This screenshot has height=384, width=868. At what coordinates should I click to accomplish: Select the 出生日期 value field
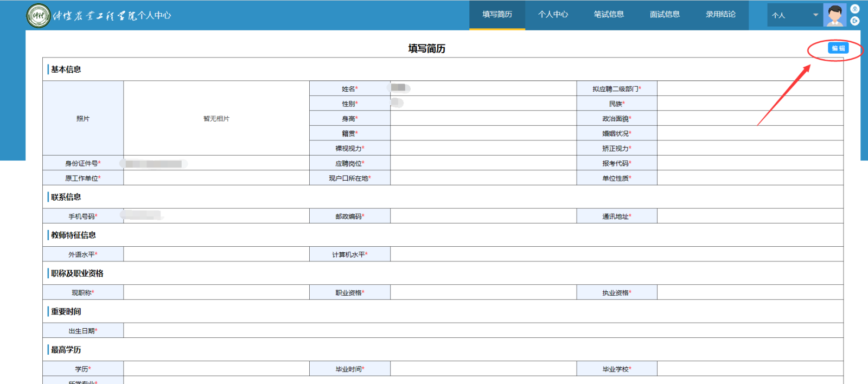(x=483, y=331)
